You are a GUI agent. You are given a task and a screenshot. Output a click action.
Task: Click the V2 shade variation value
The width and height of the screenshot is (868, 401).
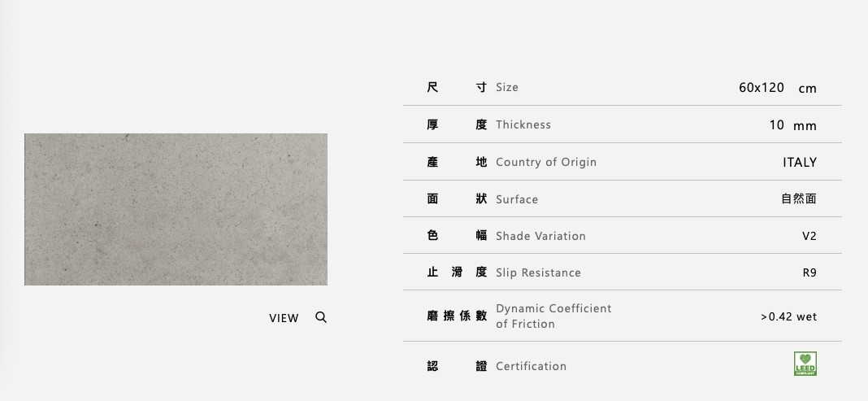point(809,236)
